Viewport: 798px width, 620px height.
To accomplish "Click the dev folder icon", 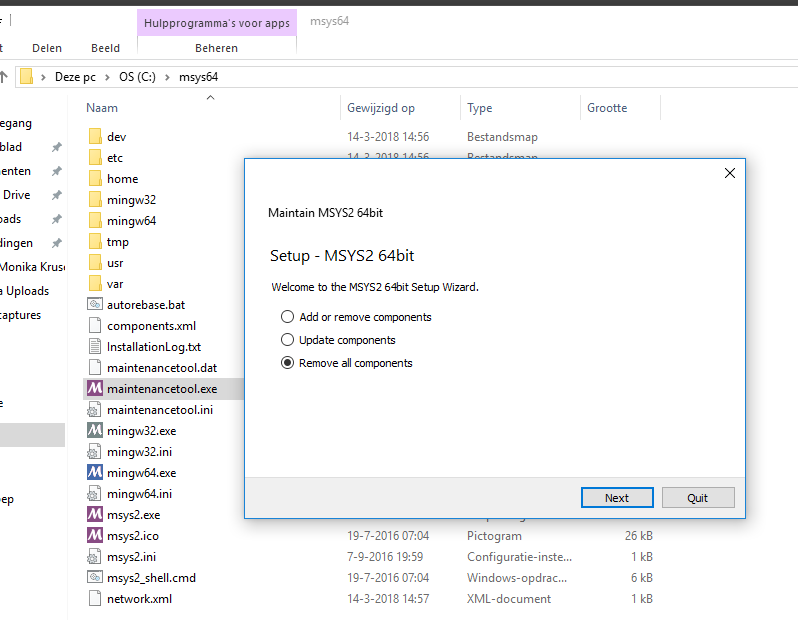I will [x=95, y=136].
